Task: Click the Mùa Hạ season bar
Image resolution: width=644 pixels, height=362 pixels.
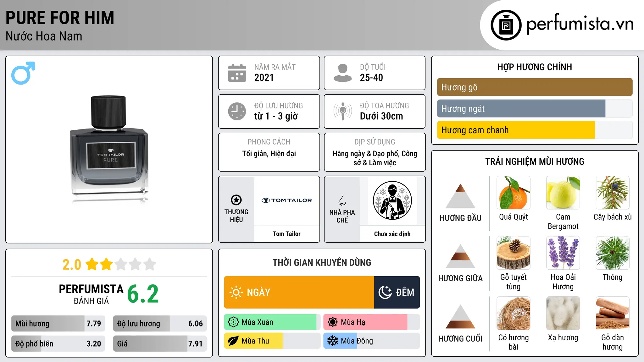Action: pyautogui.click(x=371, y=322)
